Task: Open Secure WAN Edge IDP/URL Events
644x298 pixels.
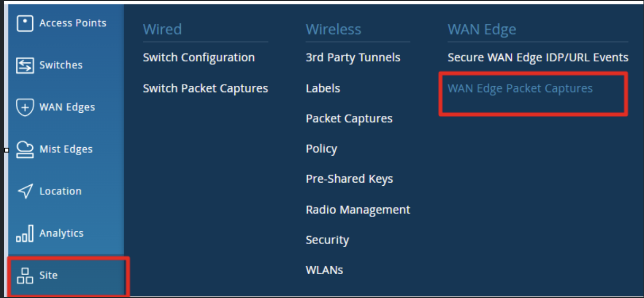Action: (x=538, y=57)
